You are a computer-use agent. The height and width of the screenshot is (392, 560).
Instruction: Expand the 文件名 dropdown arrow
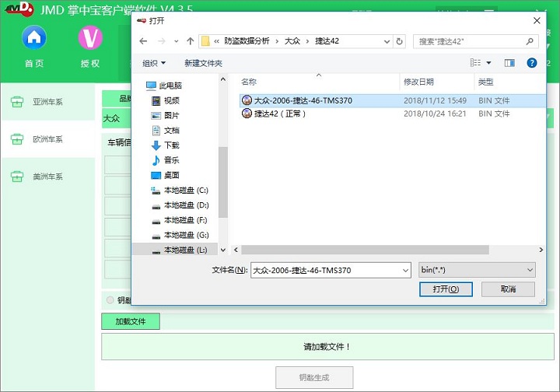coord(406,270)
